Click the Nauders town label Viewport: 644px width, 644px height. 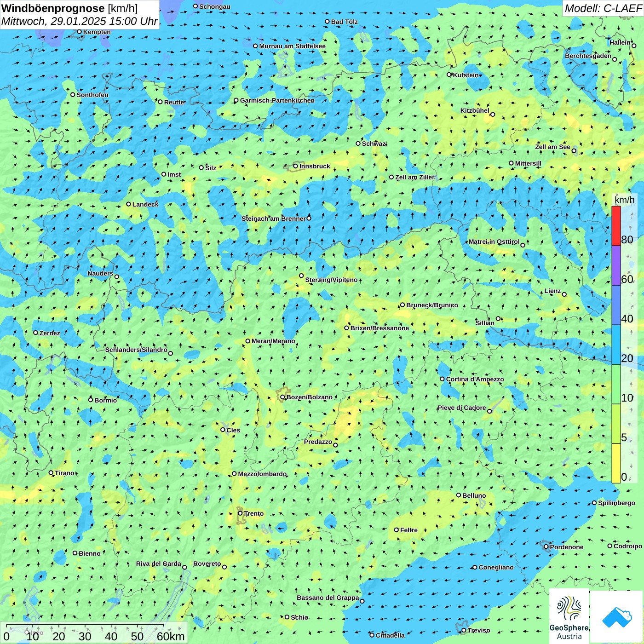100,273
